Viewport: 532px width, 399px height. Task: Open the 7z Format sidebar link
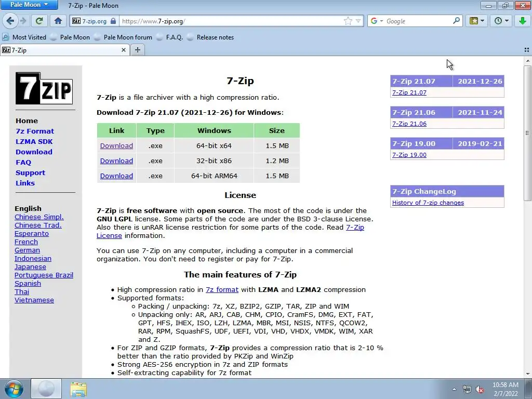point(35,131)
